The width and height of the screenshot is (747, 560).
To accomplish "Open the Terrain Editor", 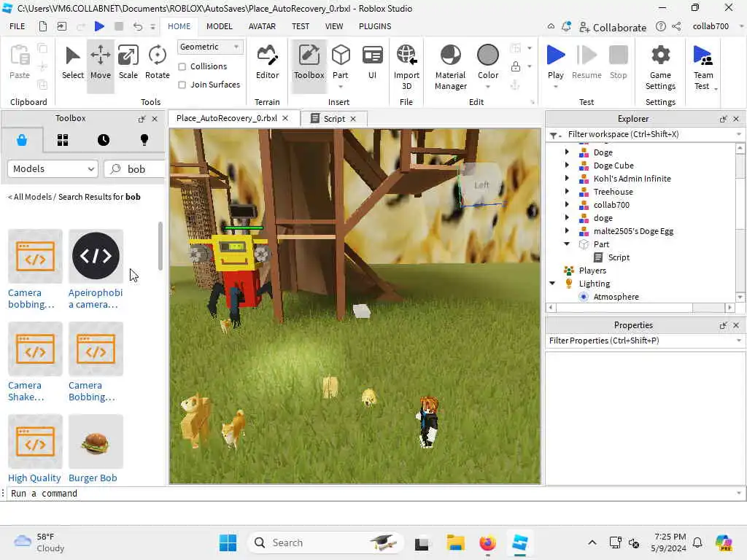I will click(267, 63).
